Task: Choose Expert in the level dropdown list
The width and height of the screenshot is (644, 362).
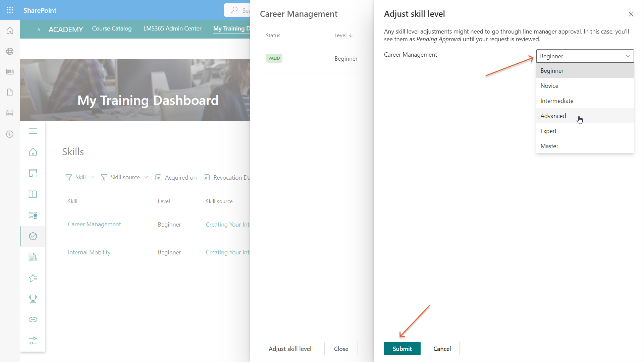Action: [x=548, y=131]
